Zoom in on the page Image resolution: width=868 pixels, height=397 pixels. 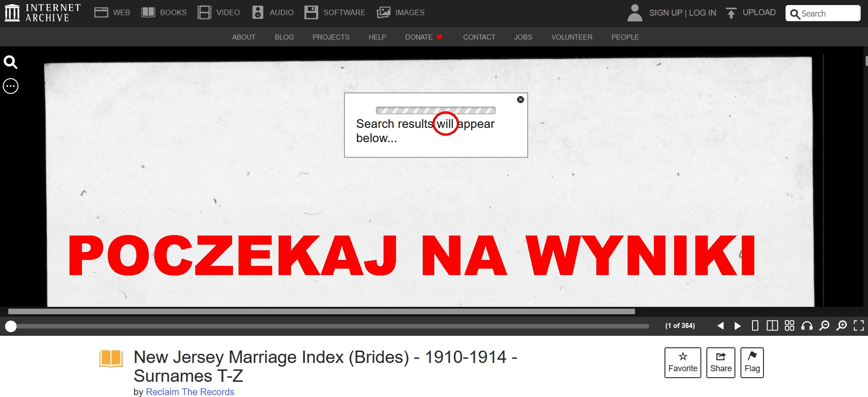pos(841,326)
